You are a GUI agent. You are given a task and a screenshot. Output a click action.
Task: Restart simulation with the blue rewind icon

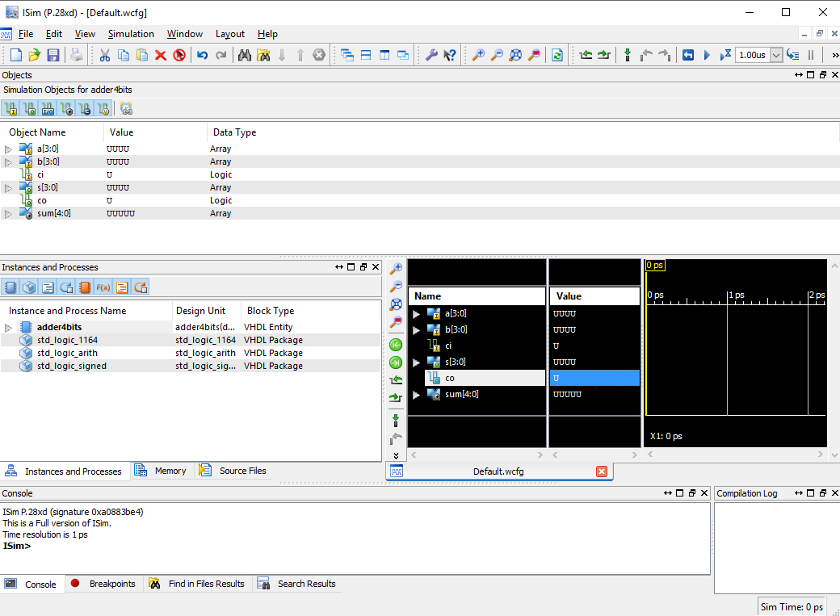click(x=688, y=55)
